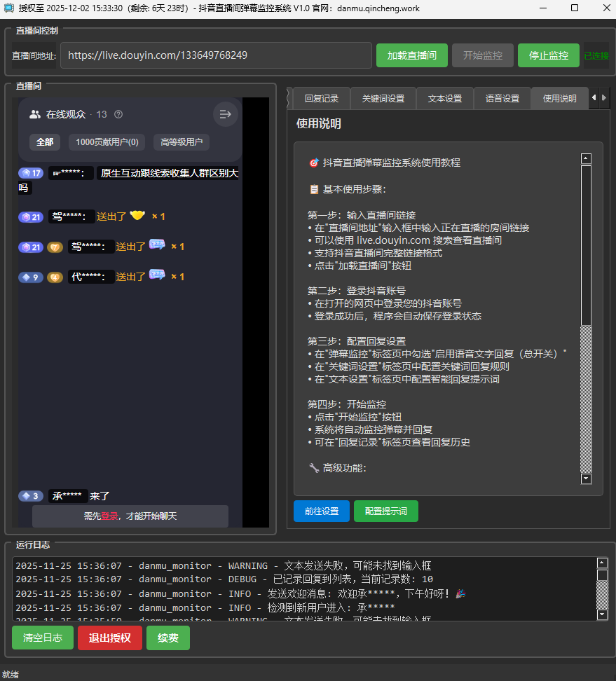Click the usage guide panel scrollbar down arrow
The height and width of the screenshot is (681, 616).
pos(586,479)
